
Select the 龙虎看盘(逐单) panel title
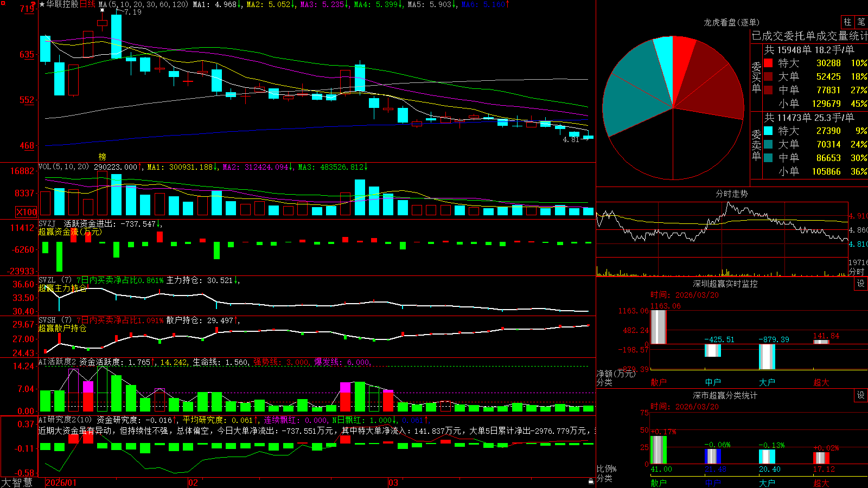point(731,22)
